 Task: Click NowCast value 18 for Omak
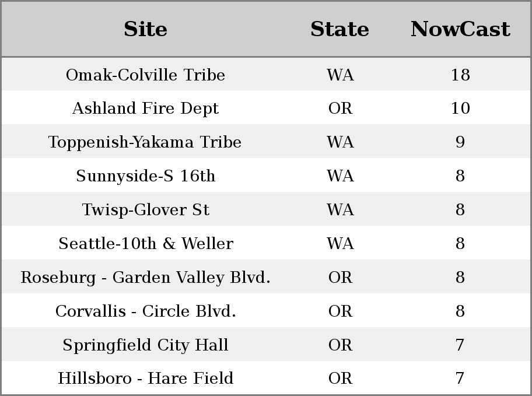pos(460,75)
